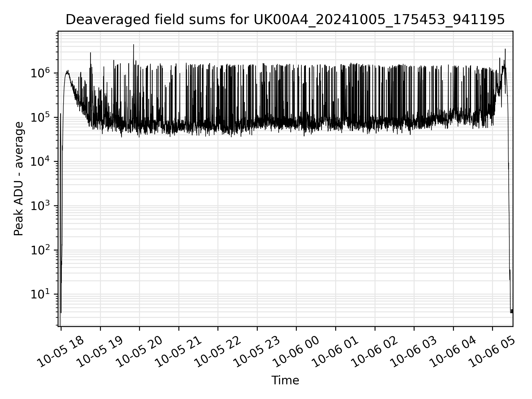Viewport: 532px width, 399px height.
Task: Click the x-axis label 'Time'
Action: click(x=285, y=380)
